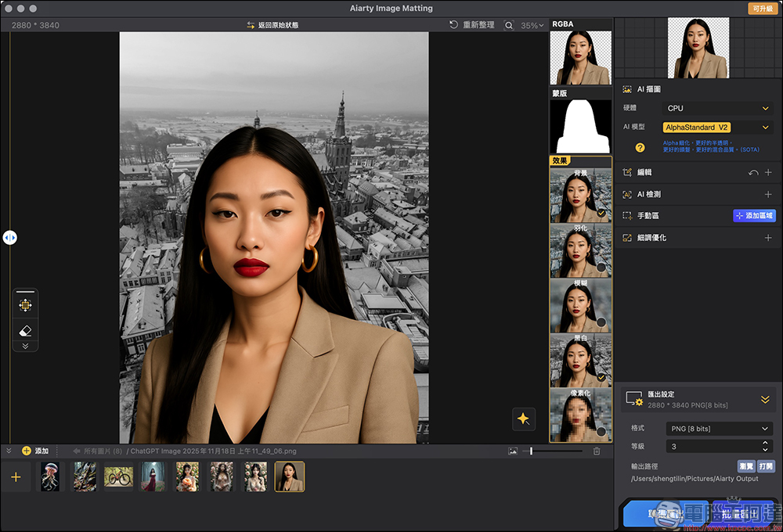
Task: Click the trash icon to delete the current image
Action: (597, 451)
